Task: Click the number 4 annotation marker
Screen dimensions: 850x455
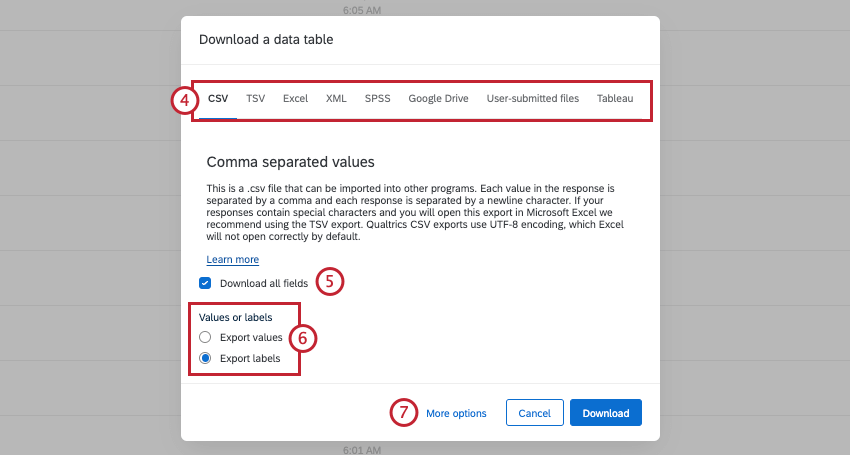Action: point(181,100)
